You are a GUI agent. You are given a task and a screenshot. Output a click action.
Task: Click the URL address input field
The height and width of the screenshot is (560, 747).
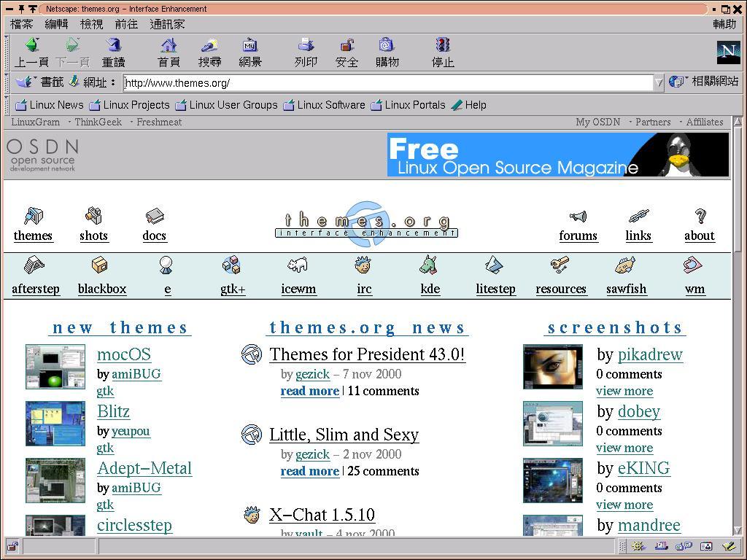[388, 83]
